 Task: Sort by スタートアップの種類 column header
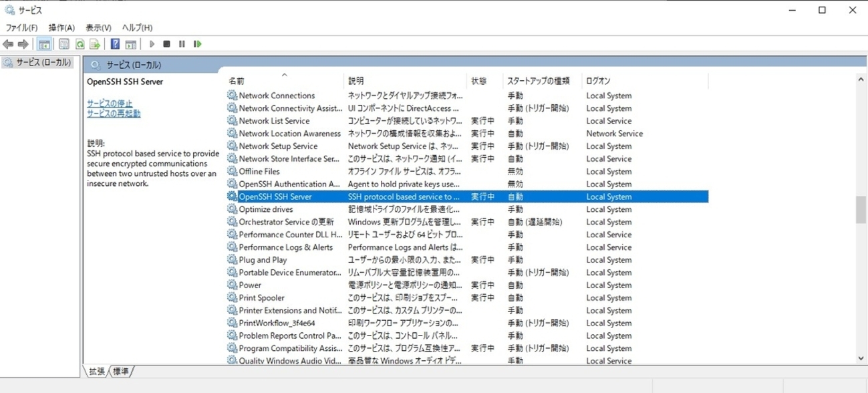538,81
